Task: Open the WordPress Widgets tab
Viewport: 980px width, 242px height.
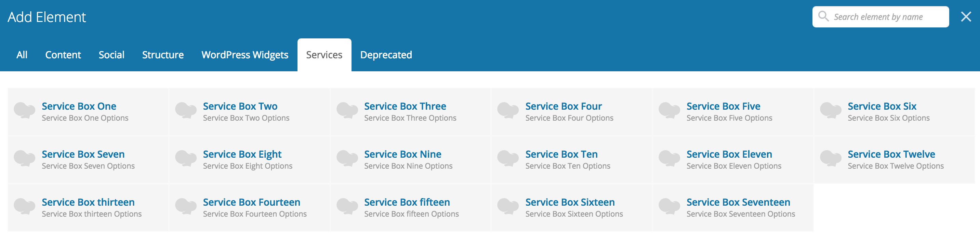Action: (244, 55)
